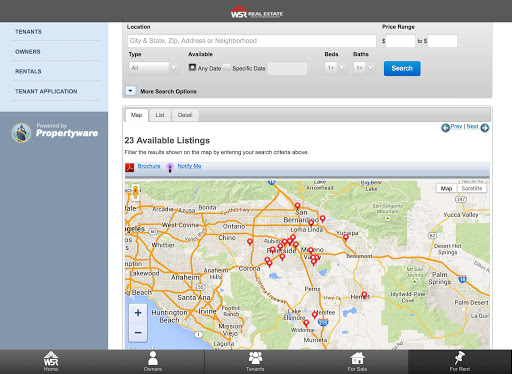Enable the Specific Date option

tap(227, 68)
